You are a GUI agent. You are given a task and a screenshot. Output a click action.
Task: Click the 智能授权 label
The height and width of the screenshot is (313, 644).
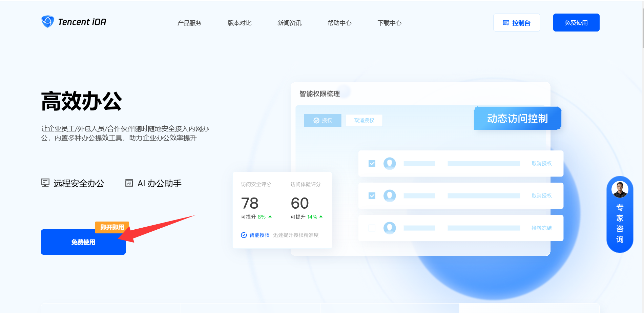[x=259, y=235]
